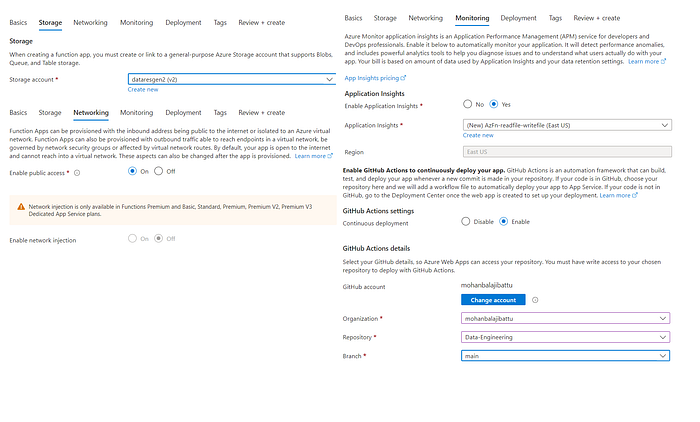700x422 pixels.
Task: Select Off for Enable network injection
Action: [158, 238]
